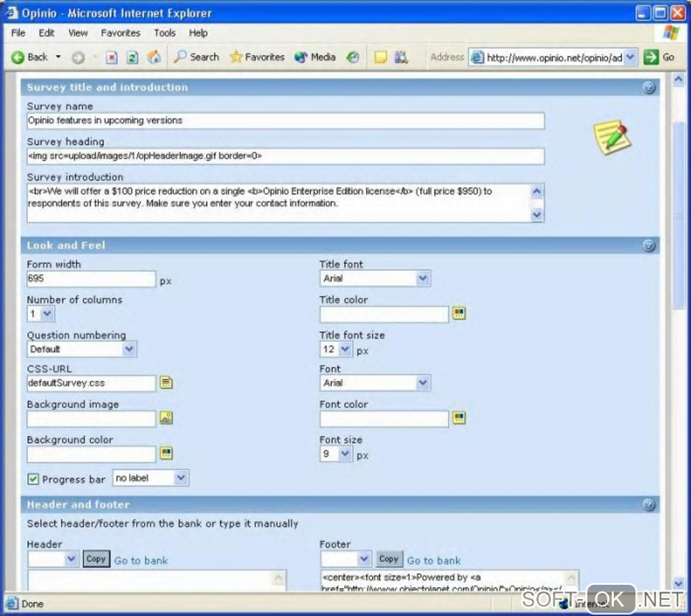Open the Title font size dropdown

click(x=336, y=350)
